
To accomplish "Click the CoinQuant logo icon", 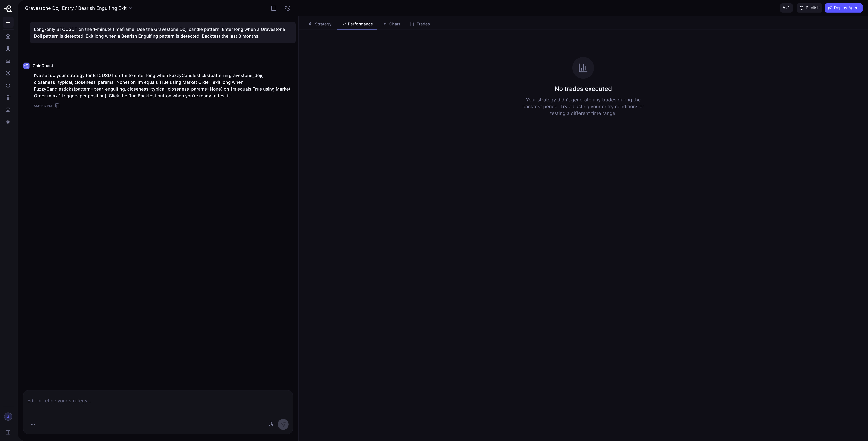I will tap(8, 8).
